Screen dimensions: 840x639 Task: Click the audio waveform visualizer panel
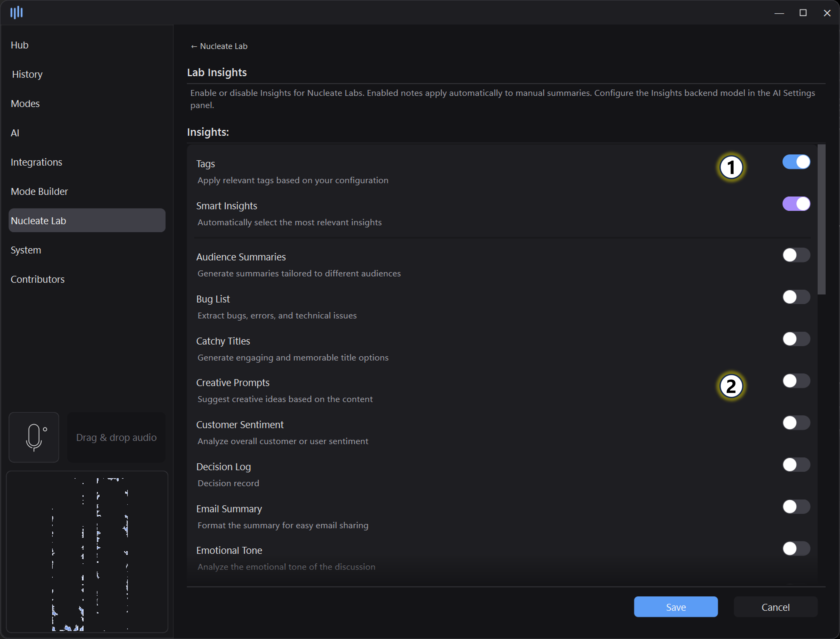tap(87, 552)
